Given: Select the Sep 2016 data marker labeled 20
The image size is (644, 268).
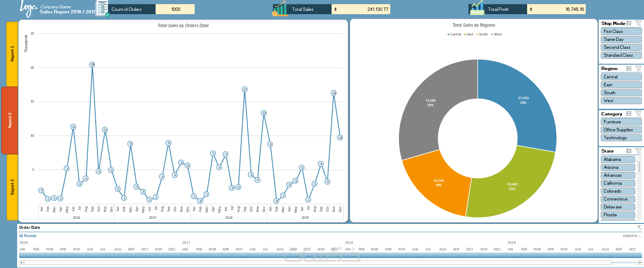Looking at the screenshot, I should 92,65.
